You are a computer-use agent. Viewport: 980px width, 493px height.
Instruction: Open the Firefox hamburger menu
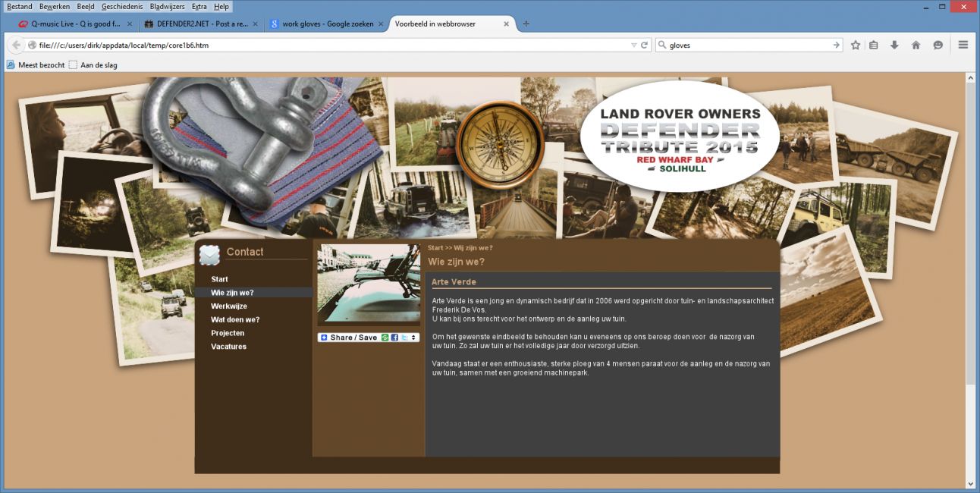tap(963, 46)
